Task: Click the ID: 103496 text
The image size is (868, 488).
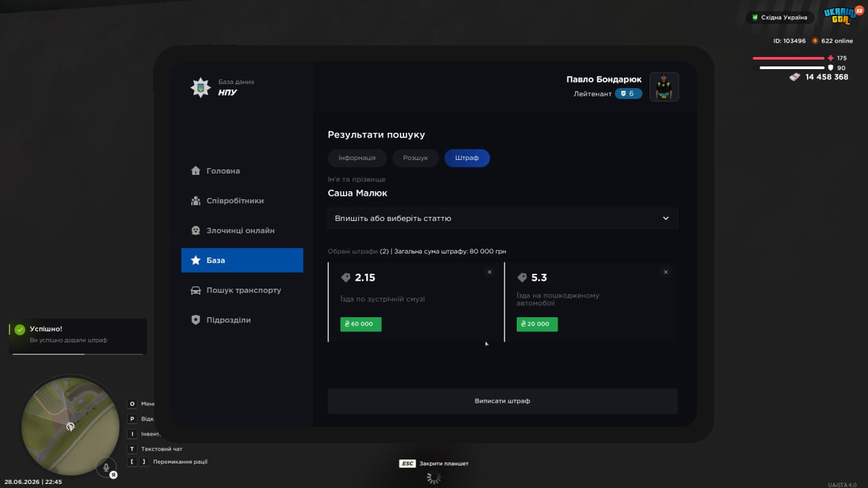Action: 789,41
